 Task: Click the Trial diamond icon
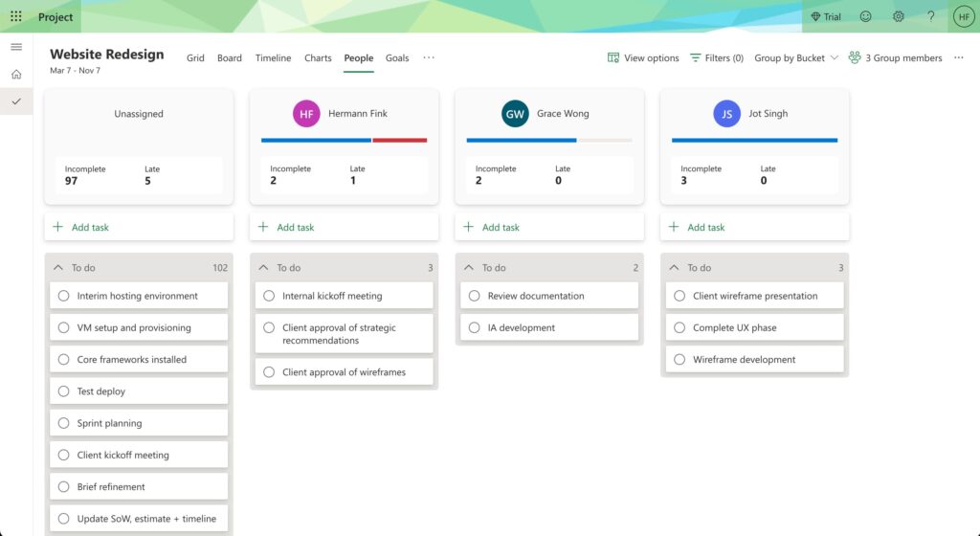click(x=815, y=16)
